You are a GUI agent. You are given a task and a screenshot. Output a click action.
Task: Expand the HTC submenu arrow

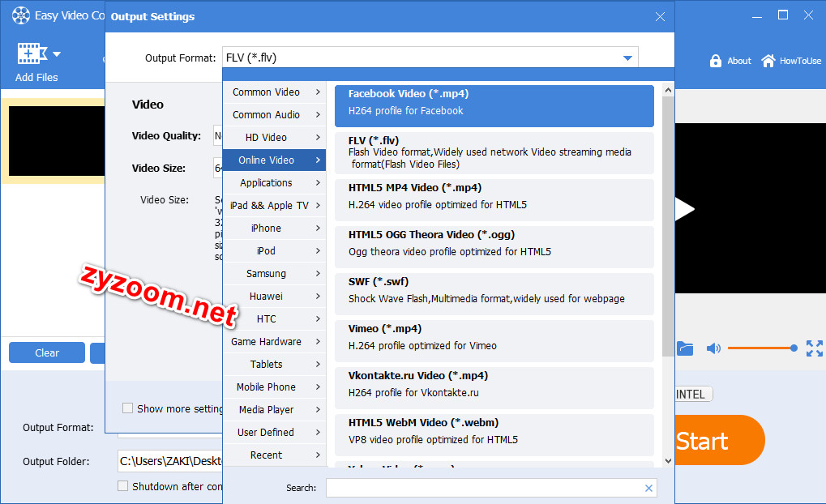point(318,318)
